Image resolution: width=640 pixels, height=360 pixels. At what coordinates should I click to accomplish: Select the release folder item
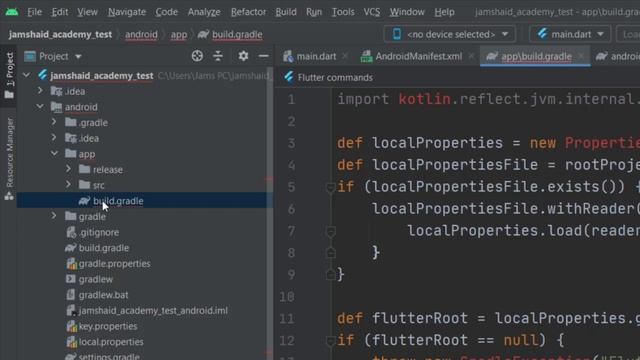pos(107,169)
